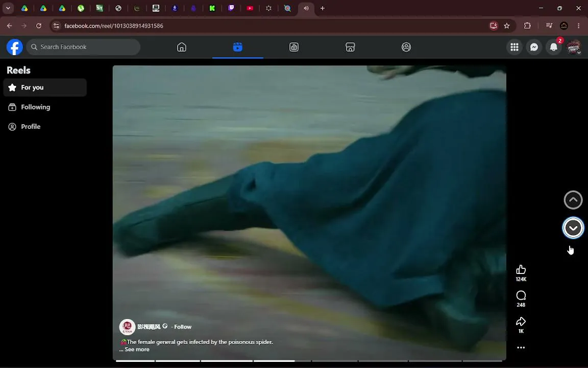Image resolution: width=588 pixels, height=368 pixels.
Task: Open the tab search dropdown arrow
Action: click(8, 8)
